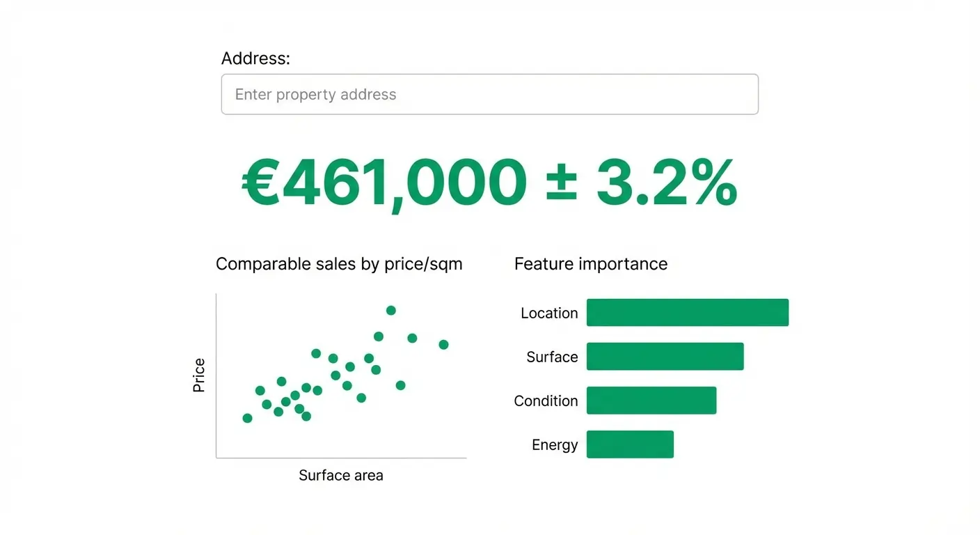Click the "Price" y-axis label
Viewport: 980px width, 535px height.
(199, 375)
